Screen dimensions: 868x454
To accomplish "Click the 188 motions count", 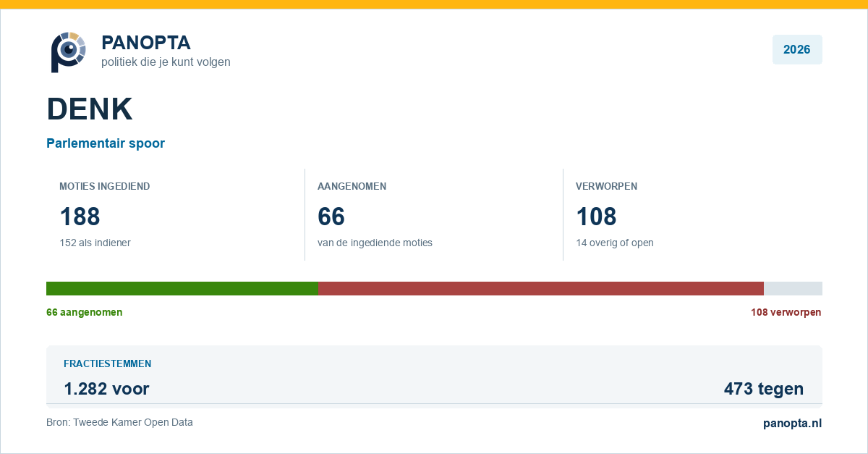I will [x=80, y=217].
